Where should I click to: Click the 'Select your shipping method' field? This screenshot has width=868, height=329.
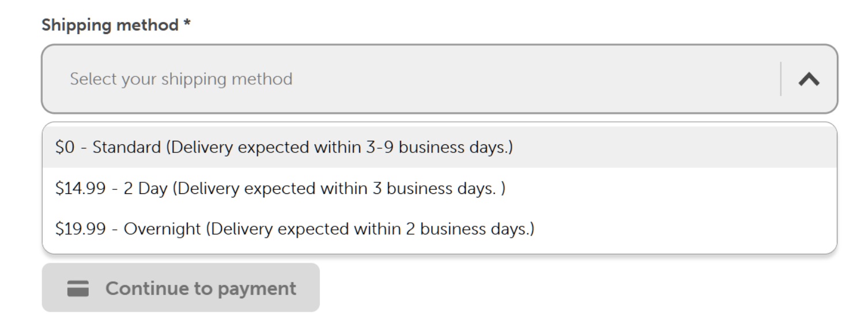(439, 79)
